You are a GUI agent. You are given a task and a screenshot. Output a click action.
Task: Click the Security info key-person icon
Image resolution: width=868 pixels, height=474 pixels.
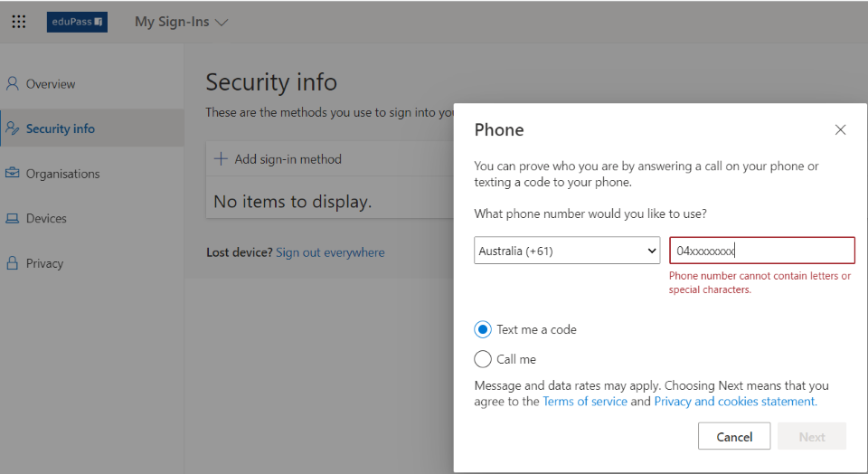pos(12,128)
